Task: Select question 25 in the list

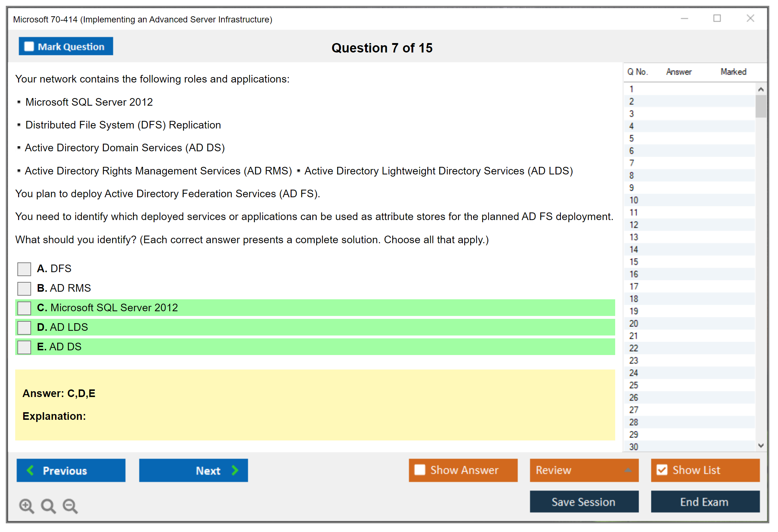Action: [x=634, y=385]
